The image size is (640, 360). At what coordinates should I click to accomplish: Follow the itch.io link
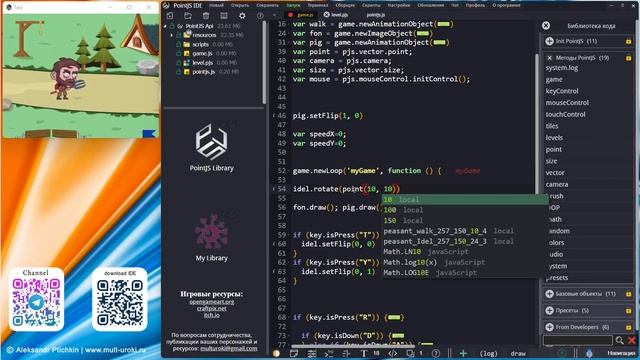point(211,315)
